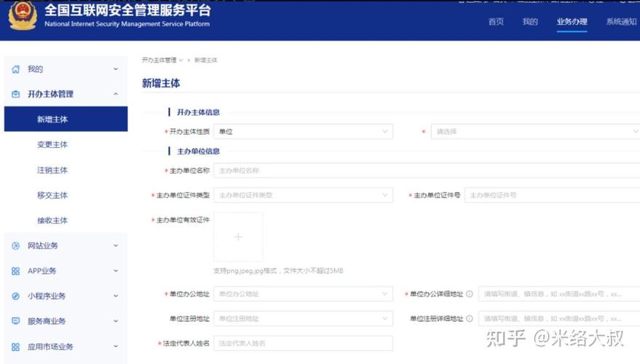
Task: Click the 主办单位证件号 input field
Action: (x=552, y=195)
